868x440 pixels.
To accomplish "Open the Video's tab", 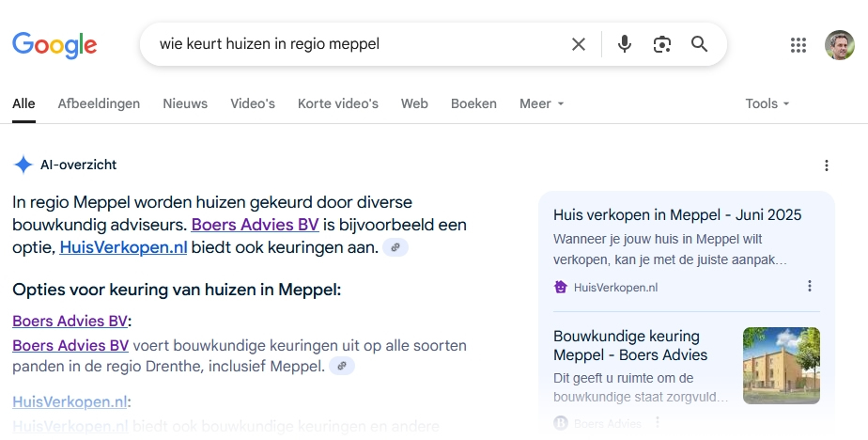I will click(253, 103).
